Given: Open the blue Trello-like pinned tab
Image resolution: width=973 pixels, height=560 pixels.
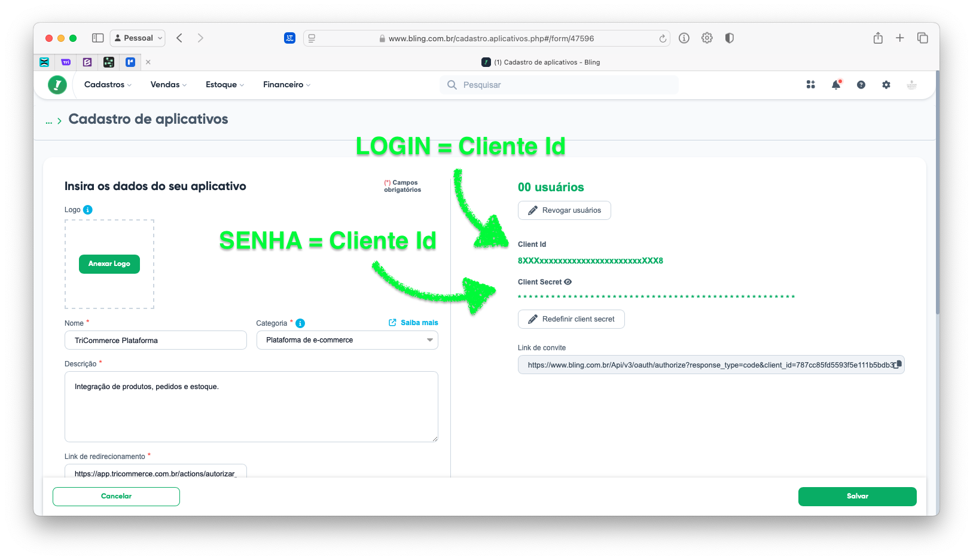Looking at the screenshot, I should (x=130, y=62).
